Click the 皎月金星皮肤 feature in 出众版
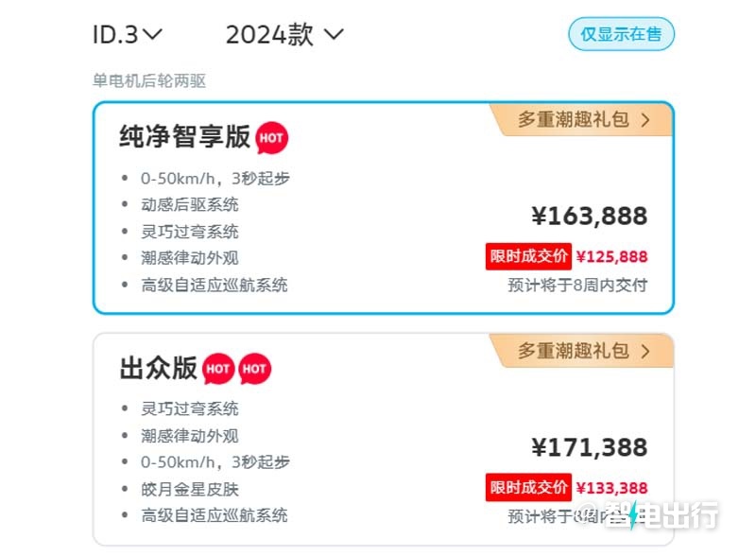Image resolution: width=756 pixels, height=556 pixels. tap(190, 489)
